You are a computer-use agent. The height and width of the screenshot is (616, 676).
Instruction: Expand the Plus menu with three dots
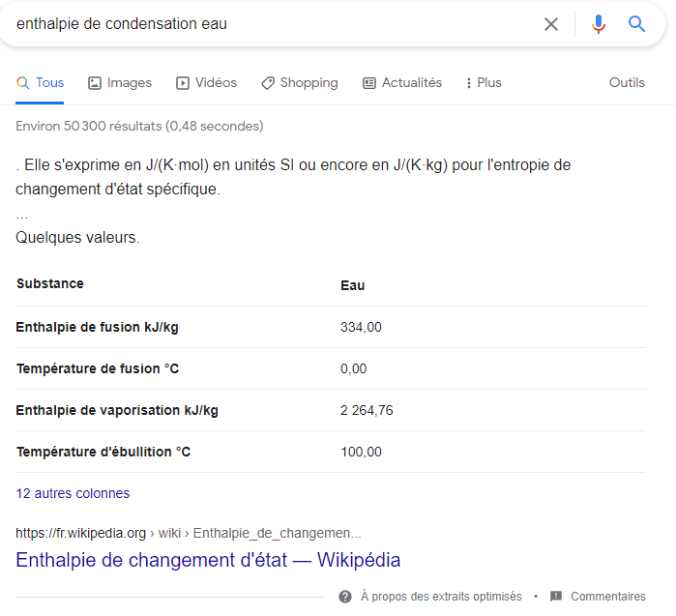click(484, 83)
